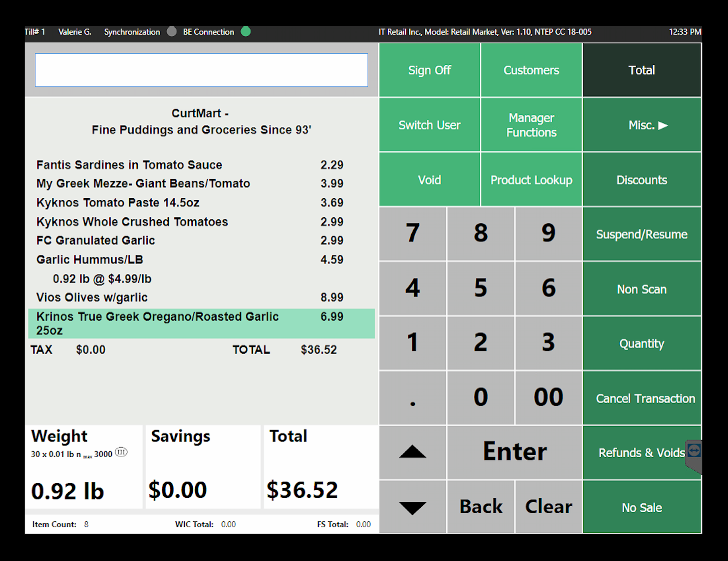Viewport: 728px width, 561px height.
Task: Tap keypad number 5
Action: [480, 289]
